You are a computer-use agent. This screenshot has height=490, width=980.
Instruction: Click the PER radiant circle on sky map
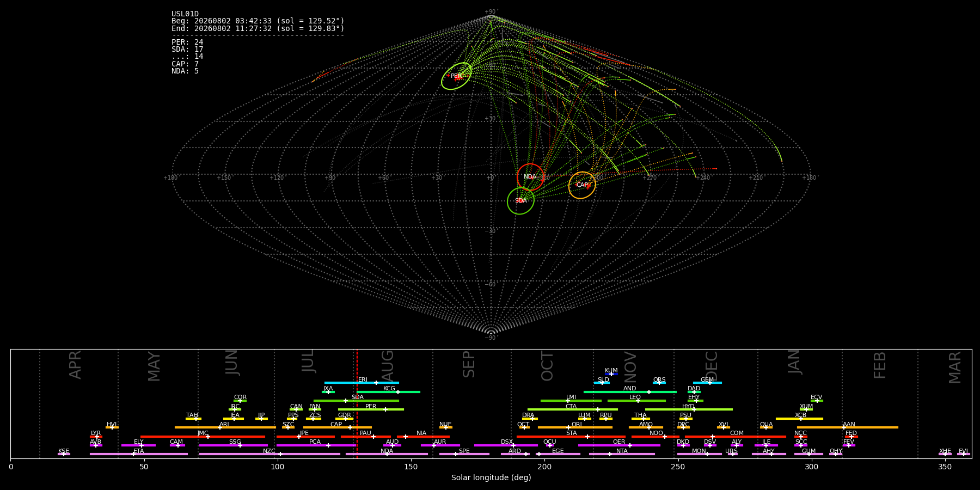point(456,76)
